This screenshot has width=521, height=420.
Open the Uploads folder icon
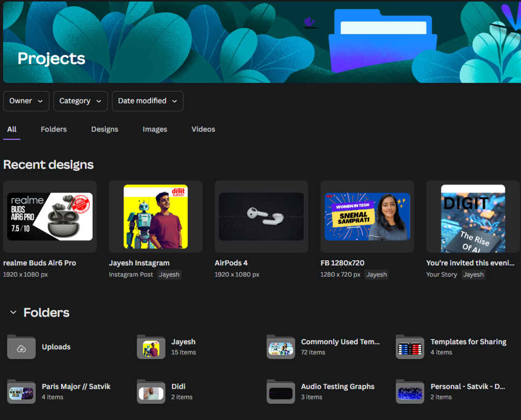pos(21,347)
